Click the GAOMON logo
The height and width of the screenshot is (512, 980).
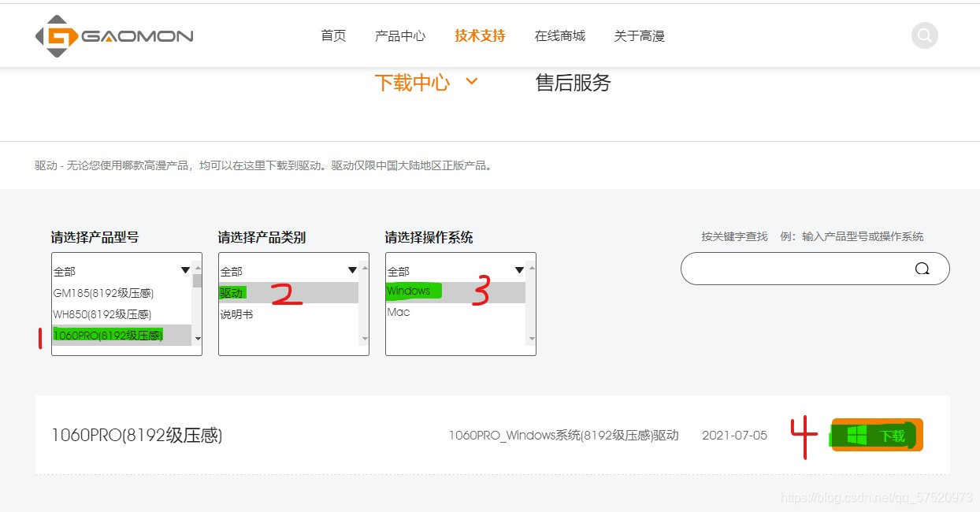point(114,36)
